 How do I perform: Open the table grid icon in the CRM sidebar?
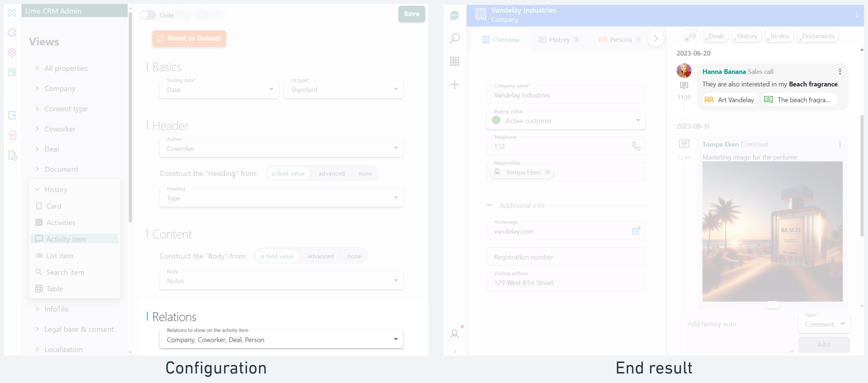click(x=455, y=61)
